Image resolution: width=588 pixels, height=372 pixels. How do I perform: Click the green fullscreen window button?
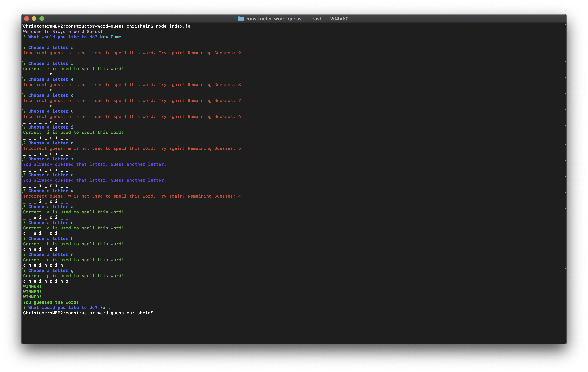coord(42,19)
